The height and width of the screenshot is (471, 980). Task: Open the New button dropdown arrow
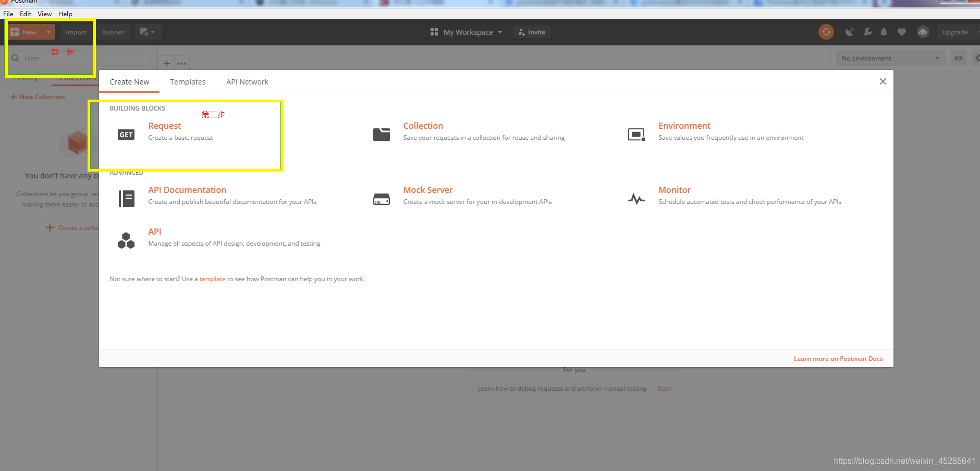click(x=48, y=32)
